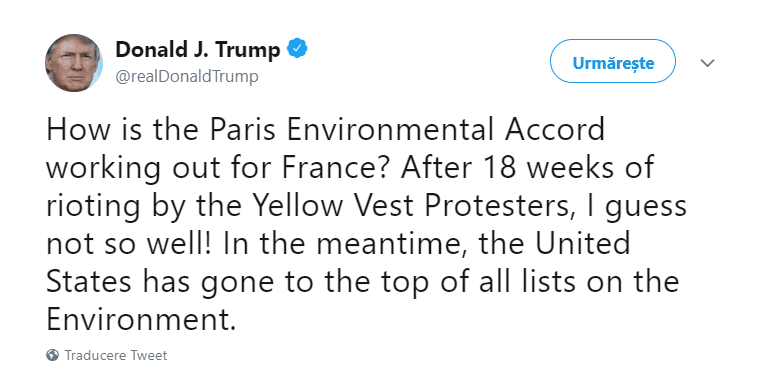This screenshot has height=381, width=763.
Task: Click the line about Yellow Vest Protesters
Action: tap(366, 208)
